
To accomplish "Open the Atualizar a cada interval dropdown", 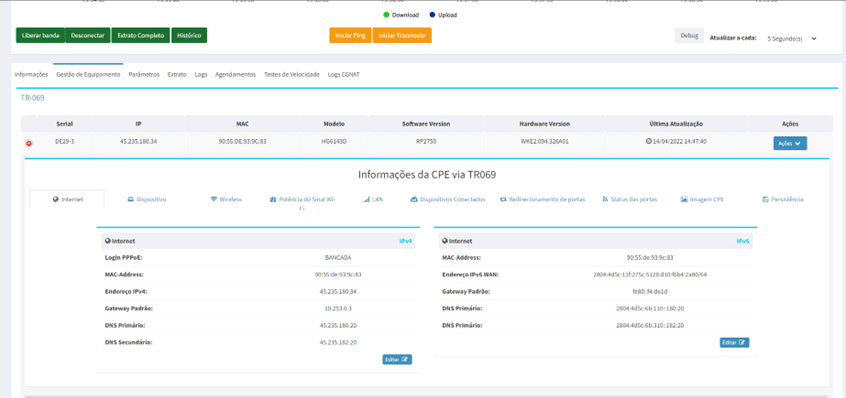I will click(792, 39).
